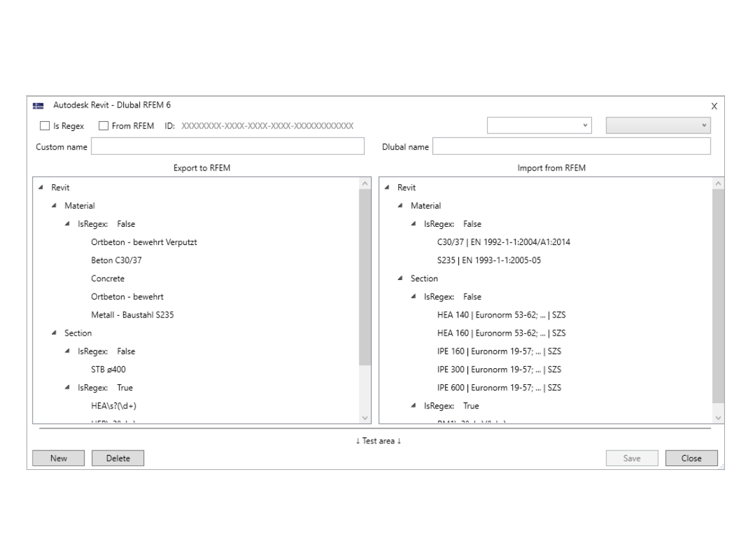Click into the Custom name text field
Viewport: 747px width, 560px height.
pos(228,146)
